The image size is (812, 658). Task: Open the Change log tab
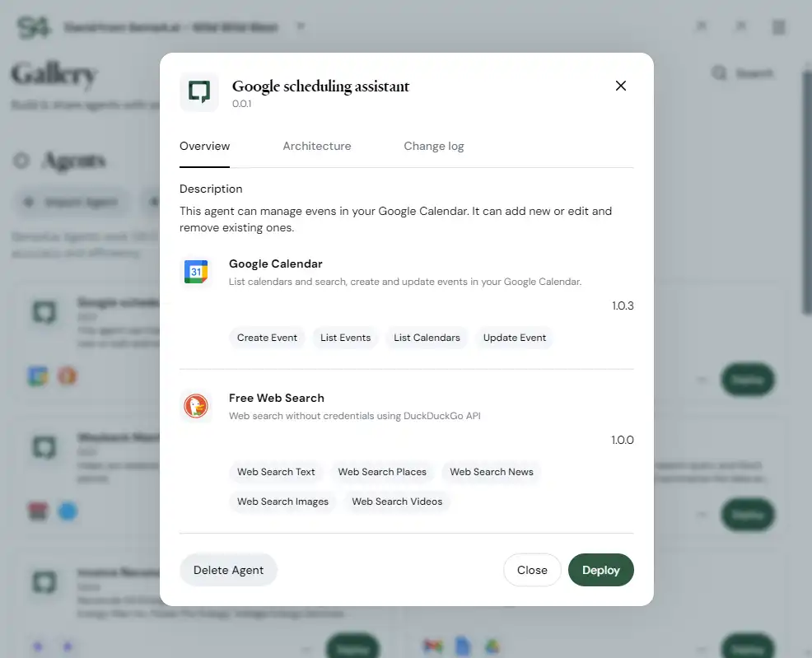coord(433,146)
